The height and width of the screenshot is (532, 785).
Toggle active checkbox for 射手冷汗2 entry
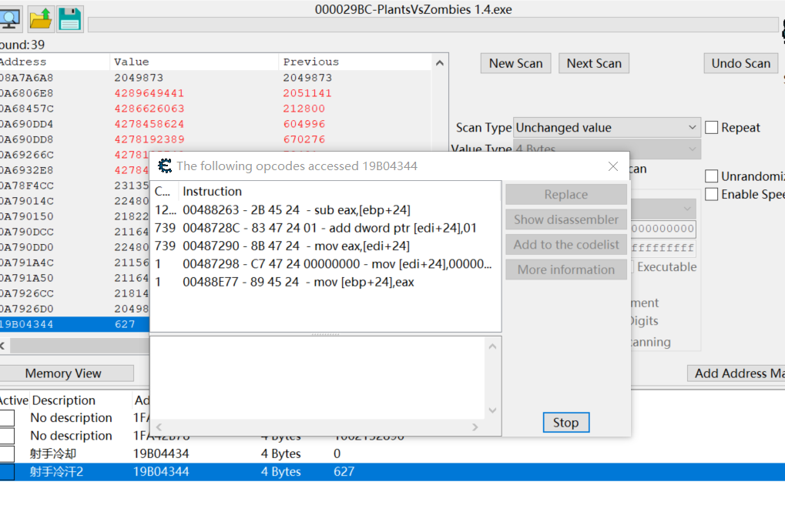coord(7,472)
